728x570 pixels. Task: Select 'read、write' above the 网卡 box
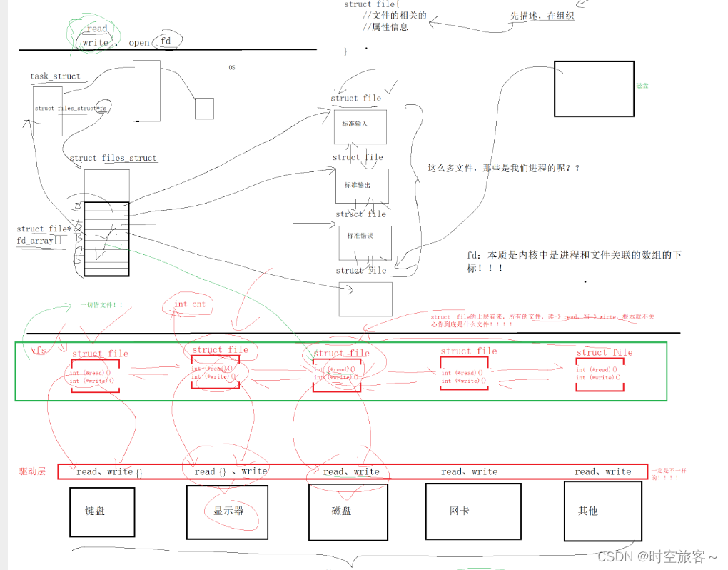pos(470,472)
